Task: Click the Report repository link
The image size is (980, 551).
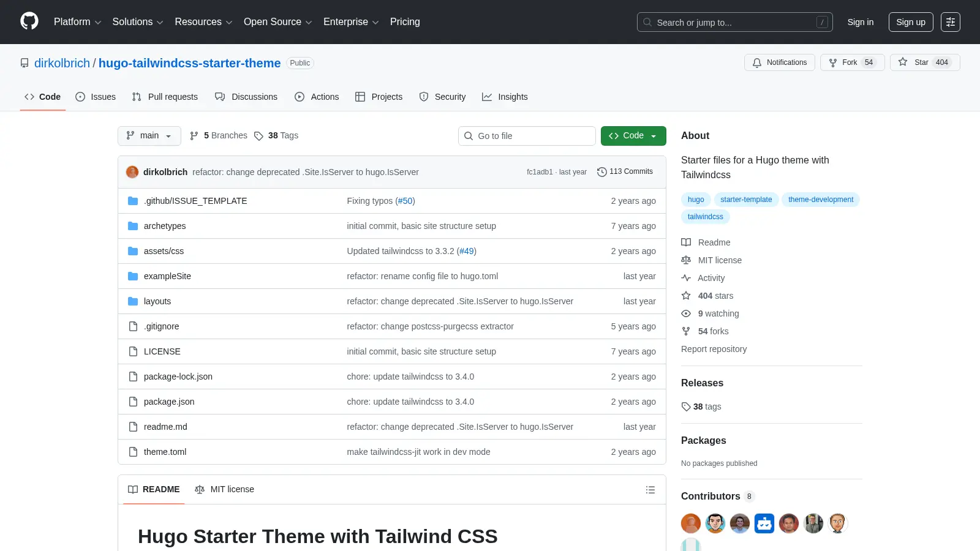Action: click(714, 349)
